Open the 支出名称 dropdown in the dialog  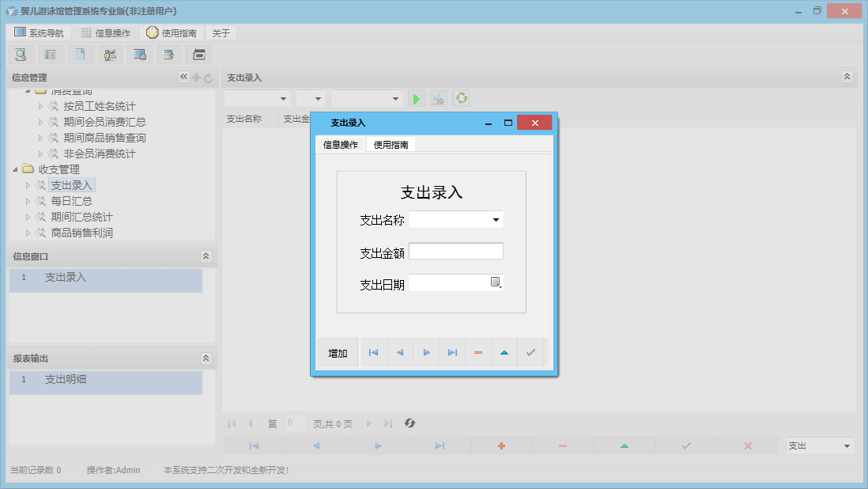(495, 219)
